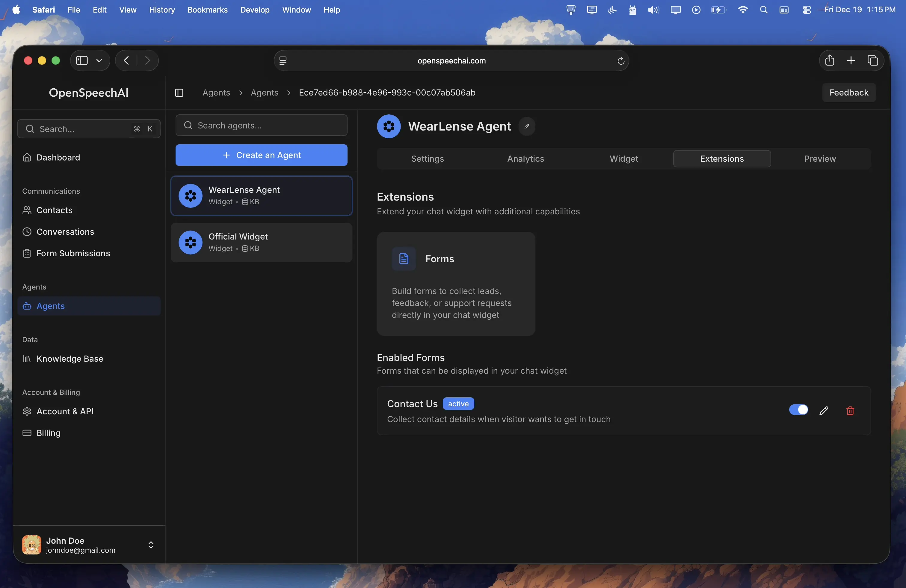906x588 pixels.
Task: Open the sound volume menu bar icon
Action: point(653,10)
